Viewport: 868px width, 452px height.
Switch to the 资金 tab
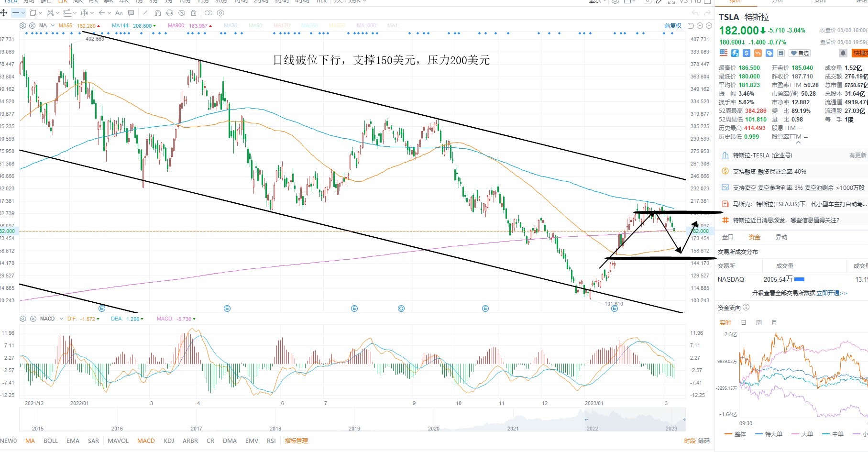(754, 237)
